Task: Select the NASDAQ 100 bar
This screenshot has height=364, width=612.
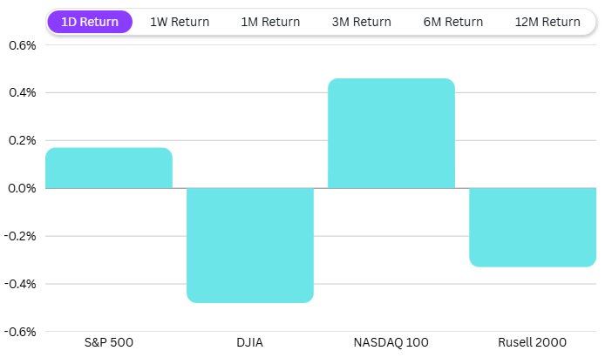Action: tap(391, 133)
